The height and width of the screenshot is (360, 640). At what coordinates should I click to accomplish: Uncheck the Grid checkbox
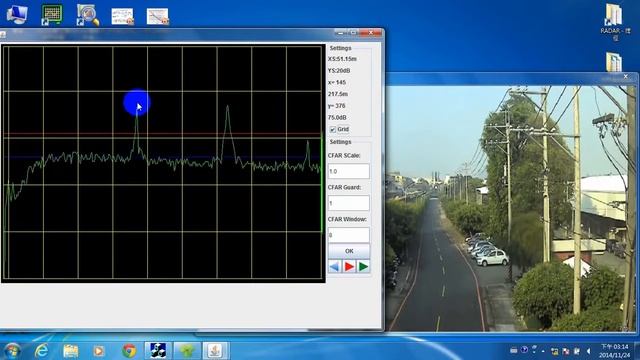click(x=333, y=129)
